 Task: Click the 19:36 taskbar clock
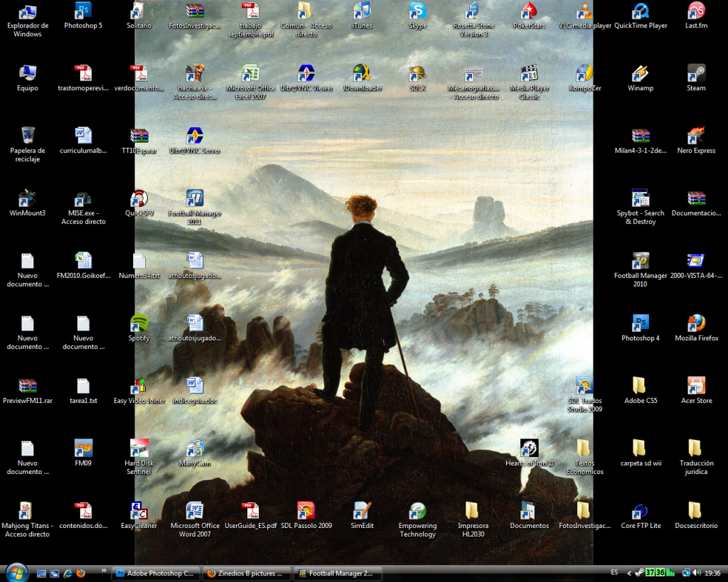point(712,573)
